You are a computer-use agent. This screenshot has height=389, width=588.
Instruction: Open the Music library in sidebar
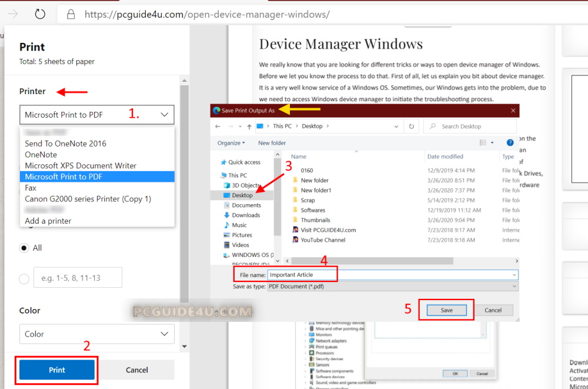click(239, 225)
